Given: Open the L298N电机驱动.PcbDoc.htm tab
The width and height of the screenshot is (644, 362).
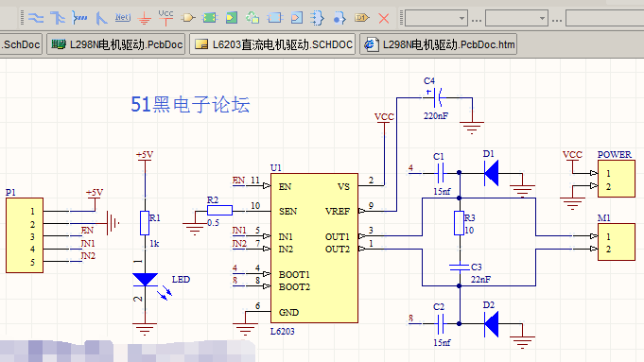Looking at the screenshot, I should (x=438, y=44).
